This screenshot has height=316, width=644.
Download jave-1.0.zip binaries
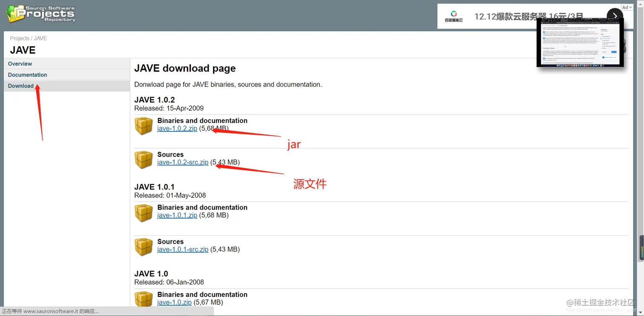point(175,302)
